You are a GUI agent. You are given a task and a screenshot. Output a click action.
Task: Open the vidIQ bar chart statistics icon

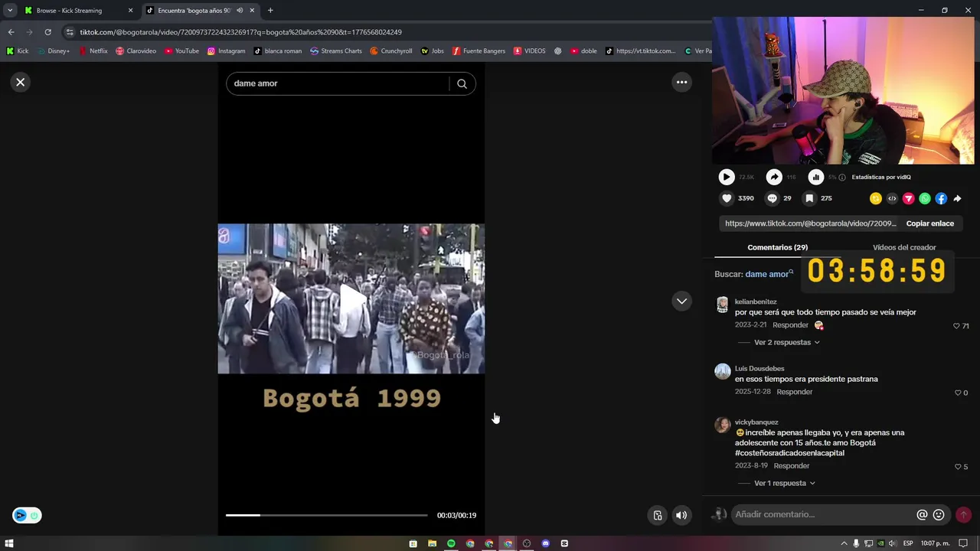815,177
